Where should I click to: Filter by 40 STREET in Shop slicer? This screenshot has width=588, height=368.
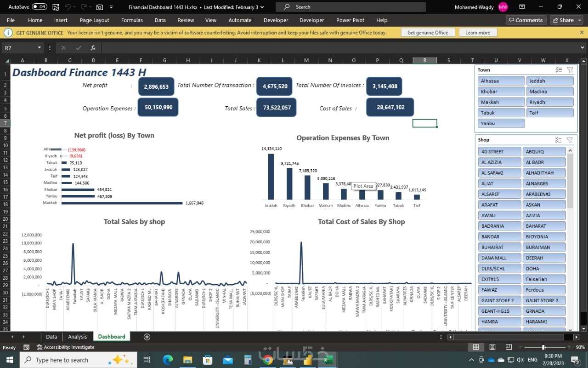pos(499,151)
